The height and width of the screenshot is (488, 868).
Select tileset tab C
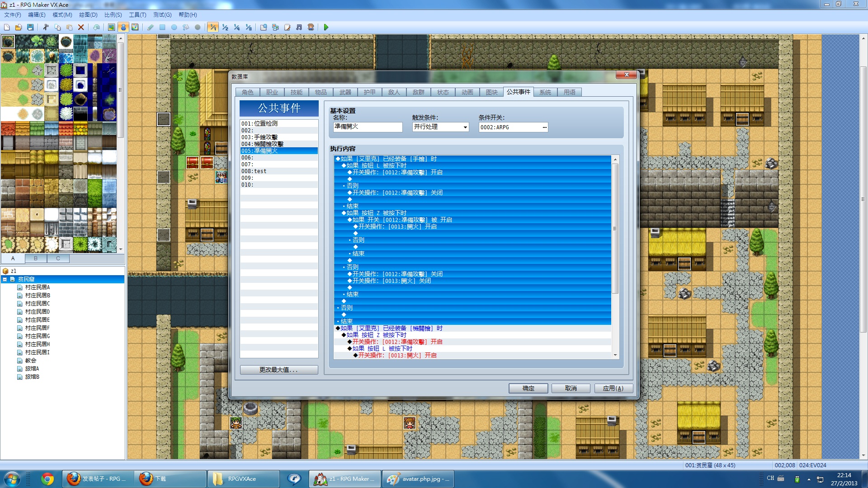tap(58, 258)
